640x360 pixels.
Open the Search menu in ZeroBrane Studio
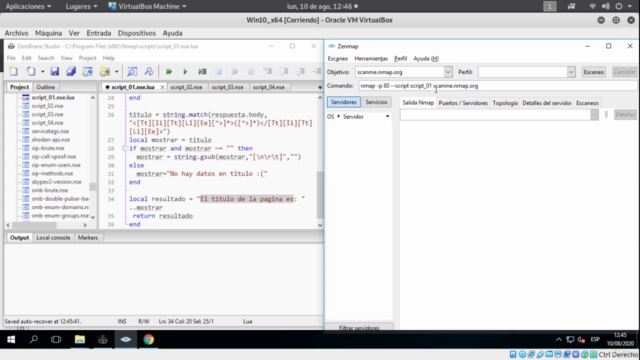coord(46,58)
